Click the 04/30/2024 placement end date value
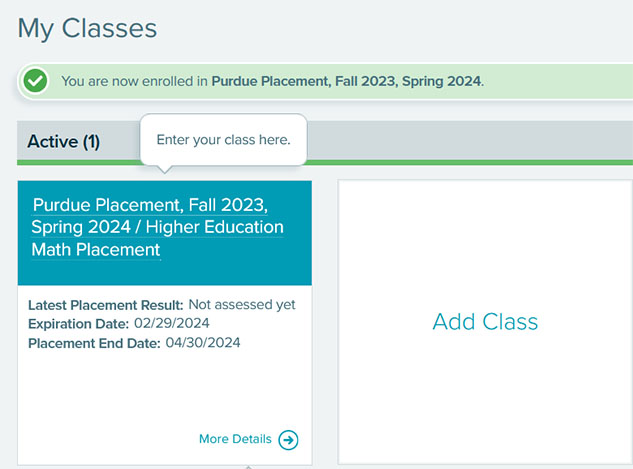633x469 pixels. click(203, 343)
